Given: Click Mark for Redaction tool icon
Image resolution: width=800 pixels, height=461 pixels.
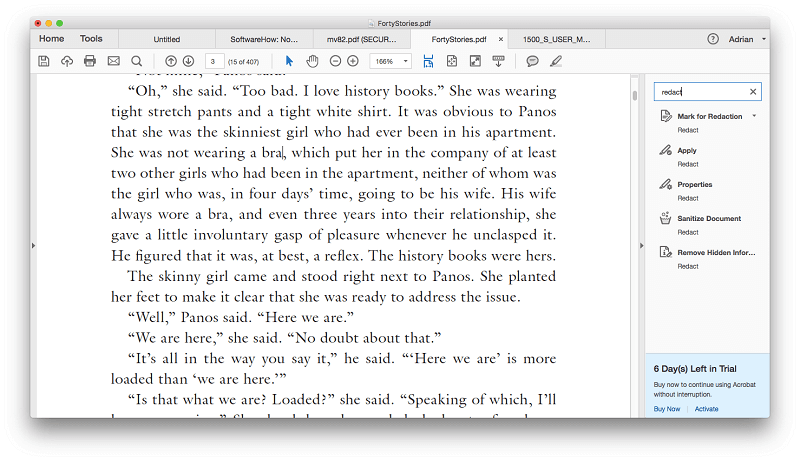Looking at the screenshot, I should pos(666,116).
